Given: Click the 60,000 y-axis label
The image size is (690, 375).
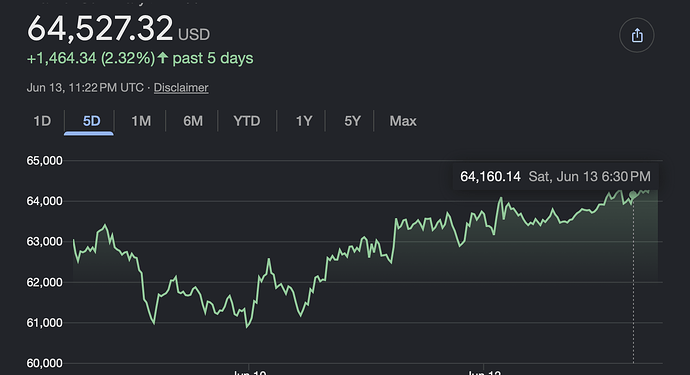Looking at the screenshot, I should point(44,363).
